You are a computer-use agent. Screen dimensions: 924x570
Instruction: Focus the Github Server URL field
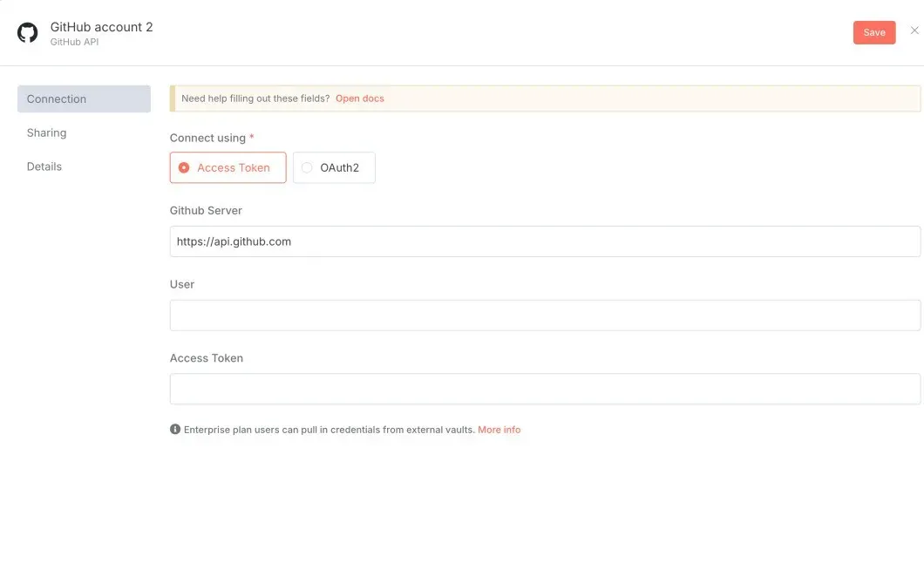point(545,241)
